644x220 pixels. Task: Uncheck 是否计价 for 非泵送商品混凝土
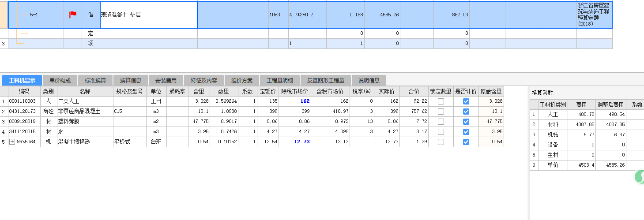point(466,111)
